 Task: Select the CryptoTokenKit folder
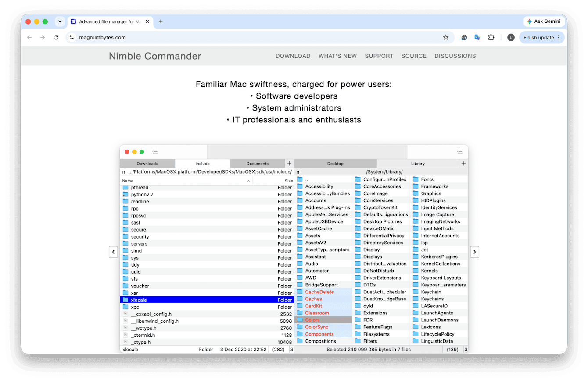coord(381,207)
